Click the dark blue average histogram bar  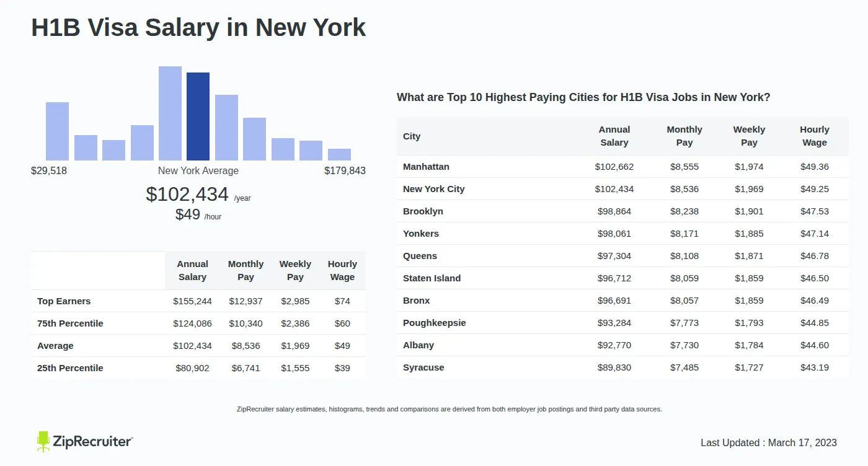198,116
